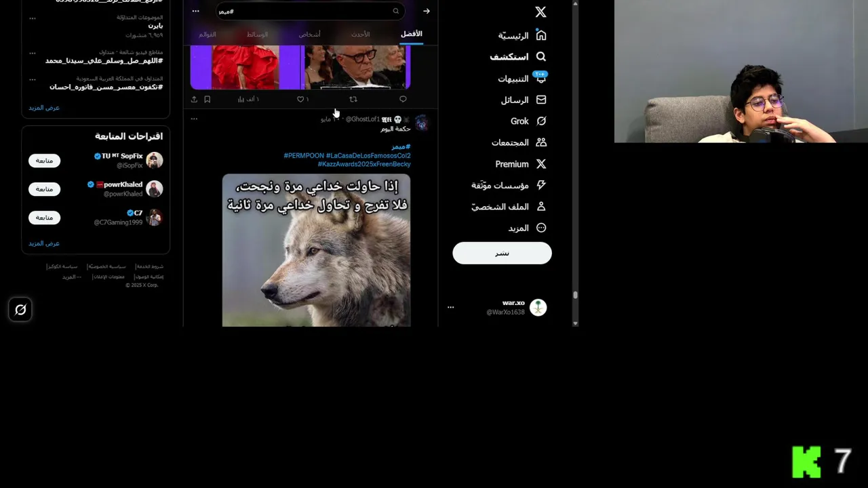Viewport: 868px width, 488px height.
Task: Click the back arrow beside search bar
Action: [426, 11]
